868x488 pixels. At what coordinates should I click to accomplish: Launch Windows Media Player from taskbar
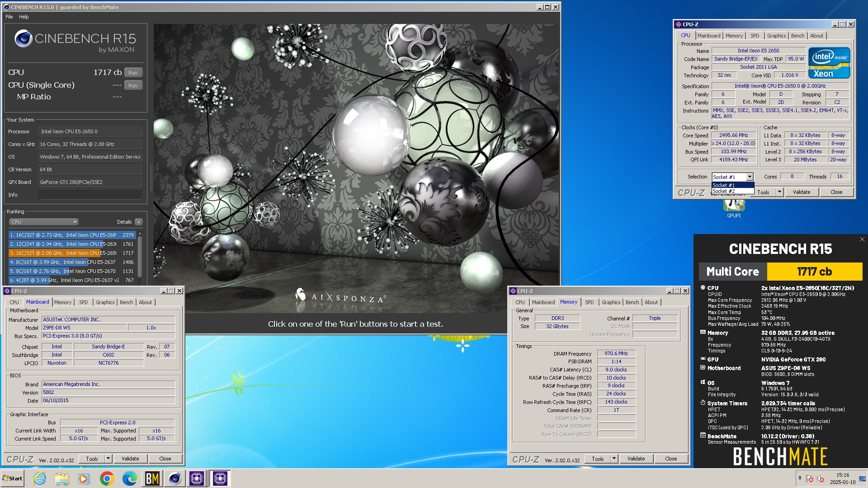click(x=84, y=479)
